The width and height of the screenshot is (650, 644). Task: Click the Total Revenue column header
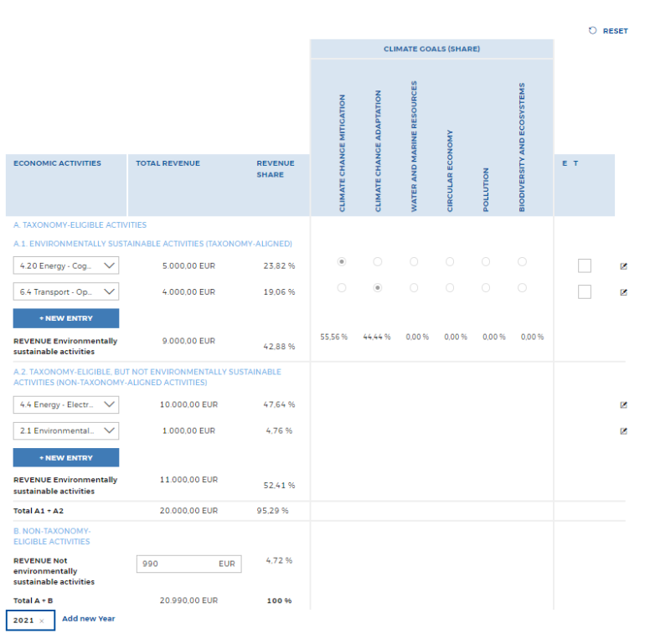click(x=168, y=163)
